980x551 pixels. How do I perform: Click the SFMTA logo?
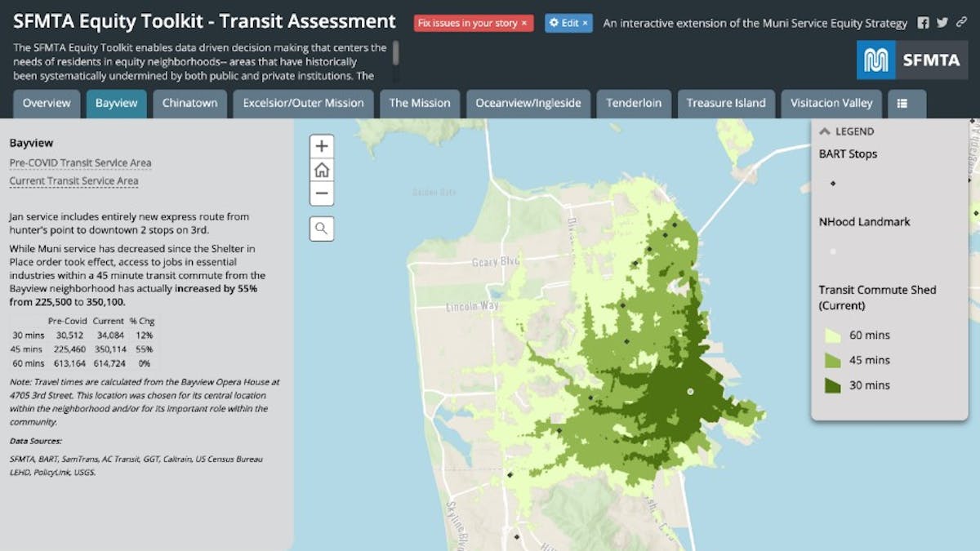click(x=912, y=59)
